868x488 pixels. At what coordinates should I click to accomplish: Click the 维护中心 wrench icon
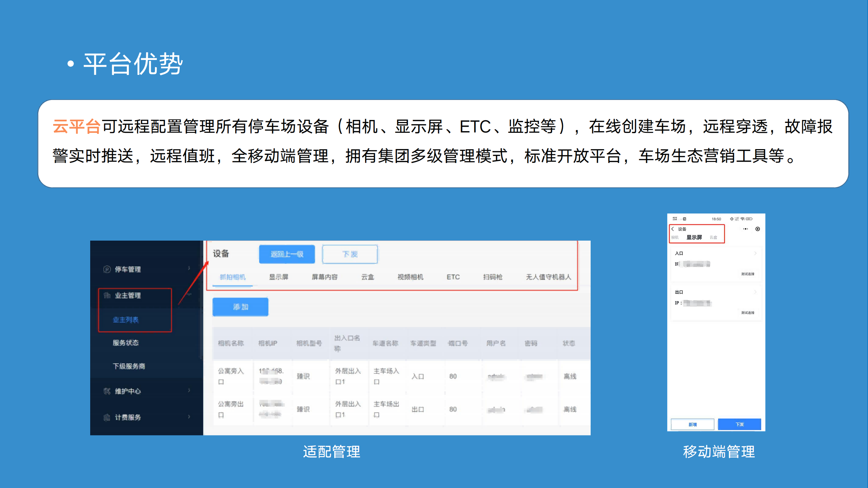click(107, 391)
